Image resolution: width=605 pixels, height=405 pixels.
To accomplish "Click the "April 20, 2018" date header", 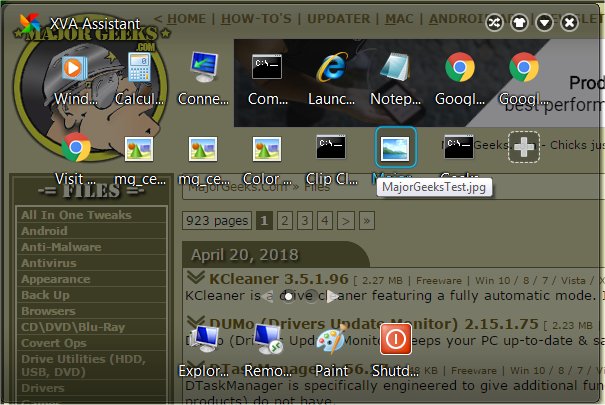I will 245,255.
